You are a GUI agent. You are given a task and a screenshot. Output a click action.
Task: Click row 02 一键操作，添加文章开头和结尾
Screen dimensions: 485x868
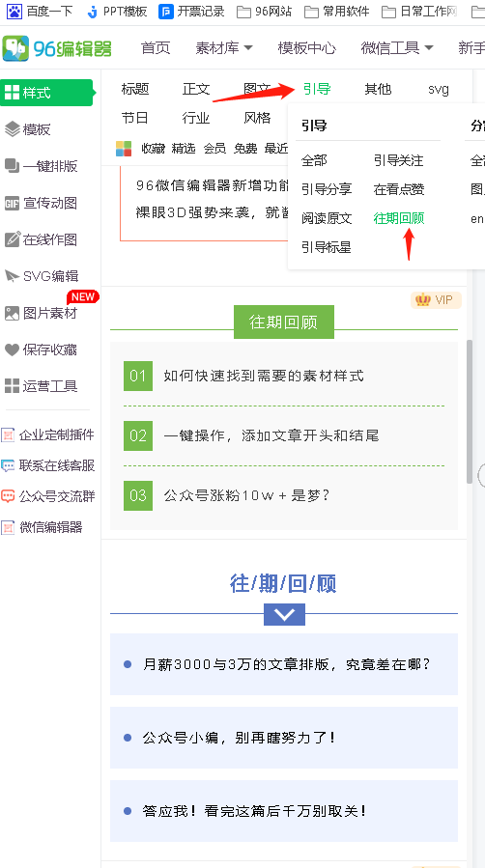click(284, 435)
